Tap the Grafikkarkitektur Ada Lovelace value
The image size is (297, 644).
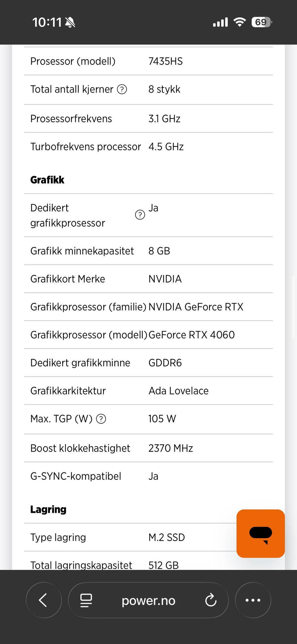(179, 391)
